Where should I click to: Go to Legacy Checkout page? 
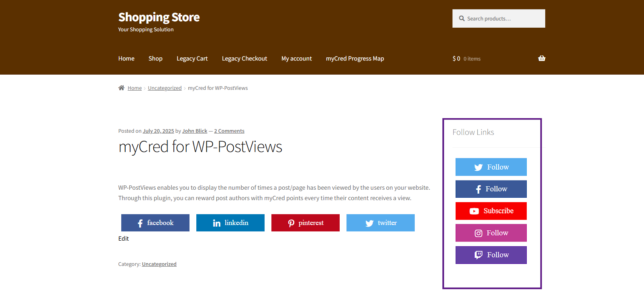click(x=245, y=59)
